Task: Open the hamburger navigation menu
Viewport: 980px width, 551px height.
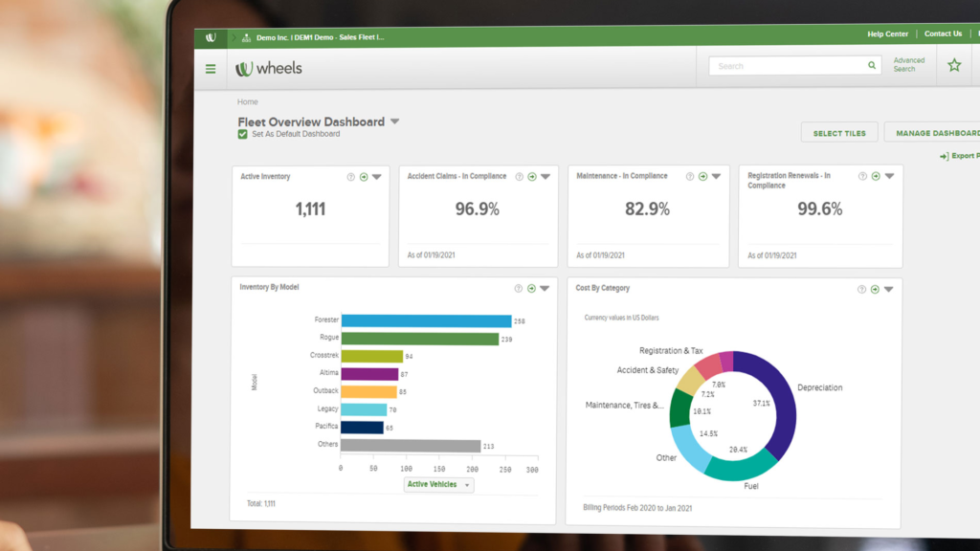Action: 210,68
